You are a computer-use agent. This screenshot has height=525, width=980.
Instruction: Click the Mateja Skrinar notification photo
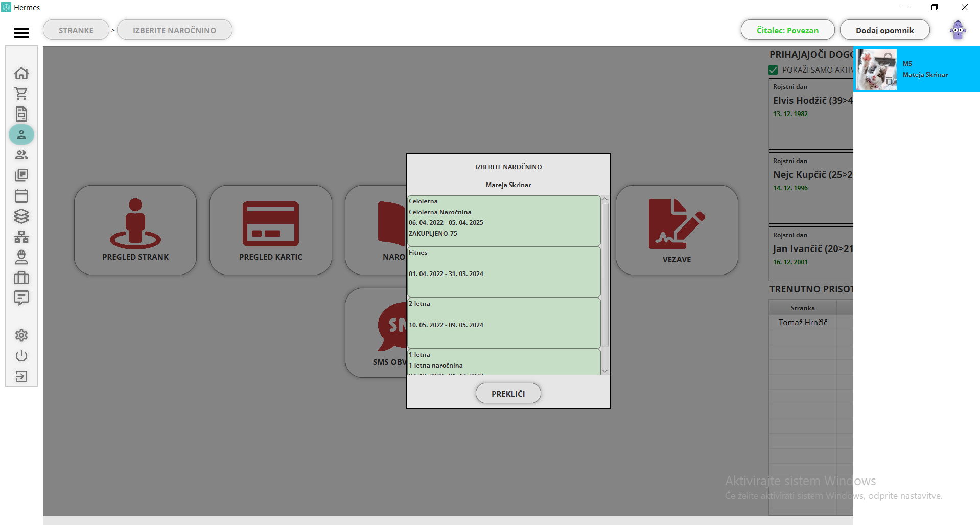tap(877, 70)
